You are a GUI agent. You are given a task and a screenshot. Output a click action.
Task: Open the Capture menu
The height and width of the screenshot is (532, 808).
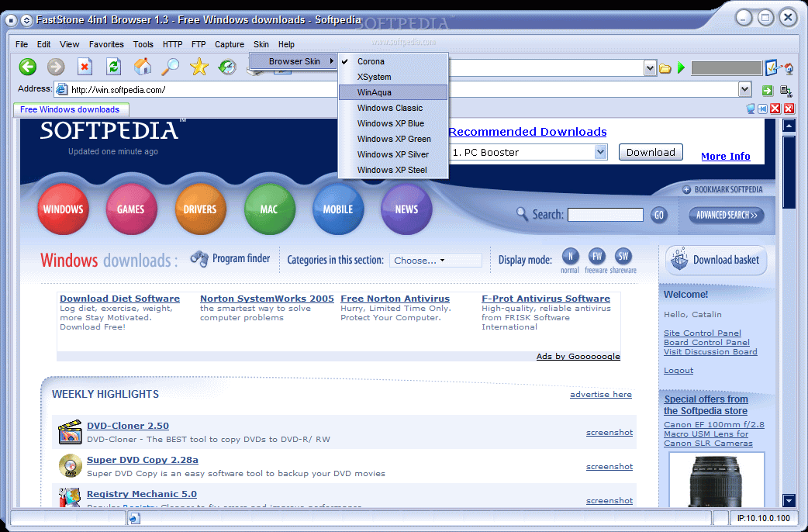click(x=230, y=44)
